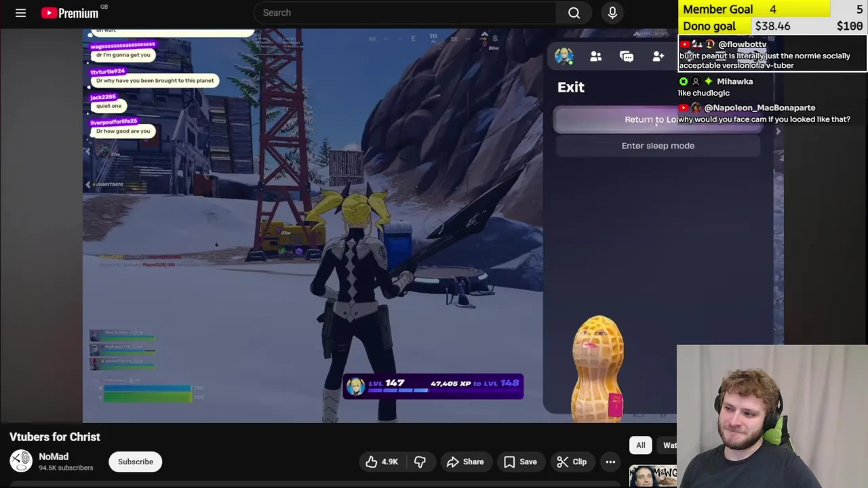Click the Member Goal progress bar

click(773, 9)
